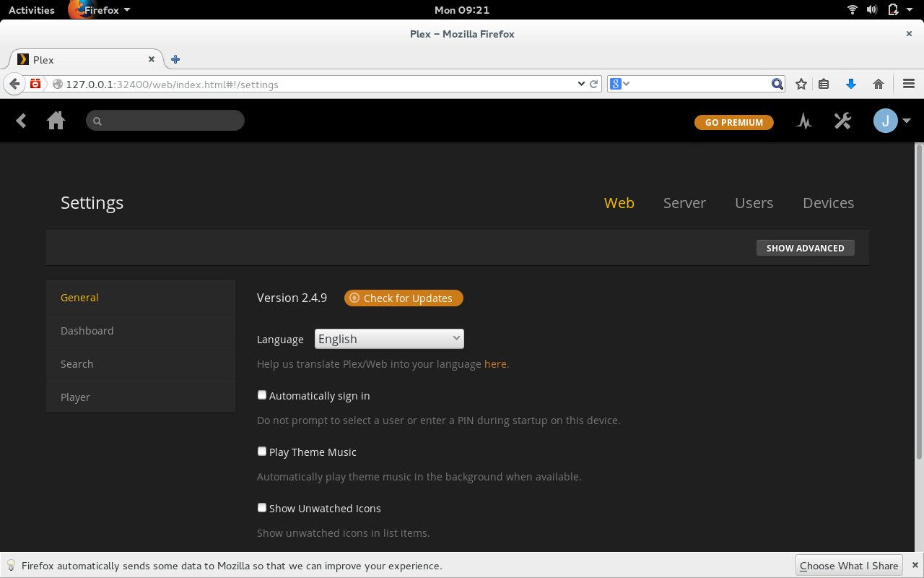Viewport: 924px width, 578px height.
Task: Click the GO PREMIUM button
Action: [x=733, y=122]
